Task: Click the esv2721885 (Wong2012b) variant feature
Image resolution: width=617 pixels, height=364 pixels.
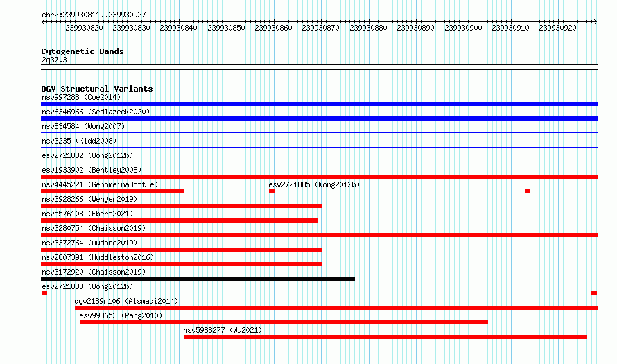Action: 399,191
